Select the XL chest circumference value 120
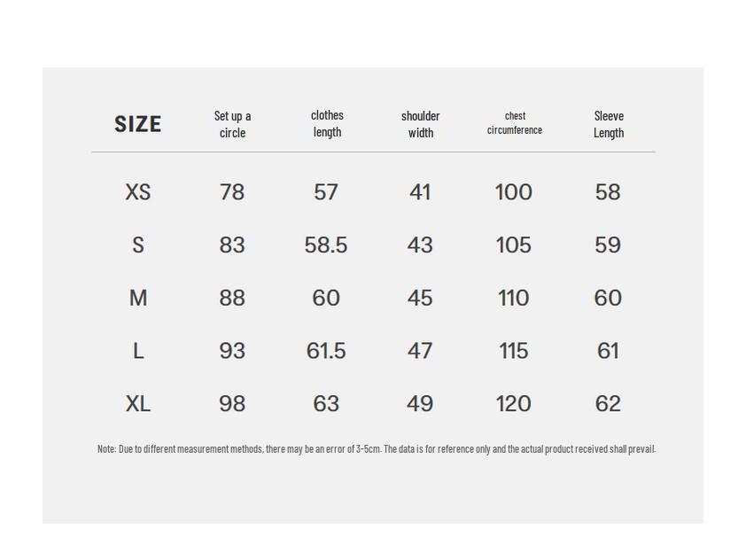The image size is (746, 560). [x=514, y=404]
